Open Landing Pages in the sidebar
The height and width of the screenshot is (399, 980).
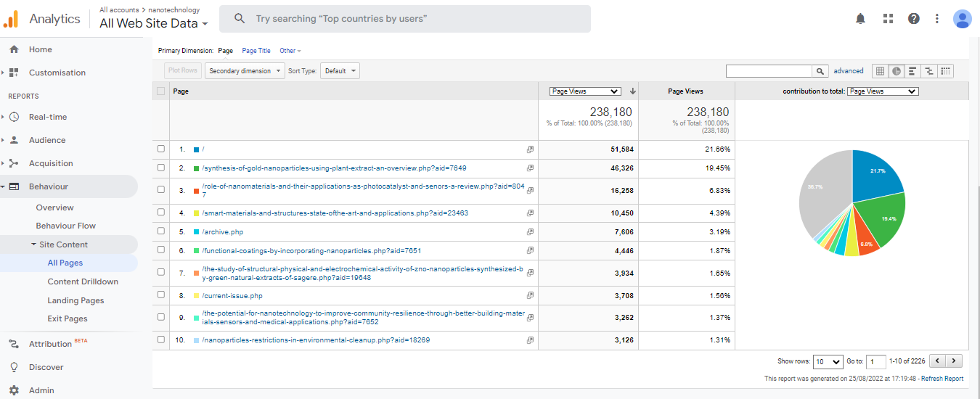pyautogui.click(x=75, y=300)
